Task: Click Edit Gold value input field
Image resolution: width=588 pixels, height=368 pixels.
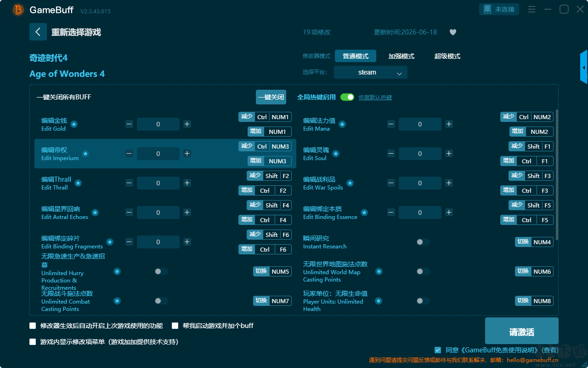Action: pyautogui.click(x=158, y=124)
